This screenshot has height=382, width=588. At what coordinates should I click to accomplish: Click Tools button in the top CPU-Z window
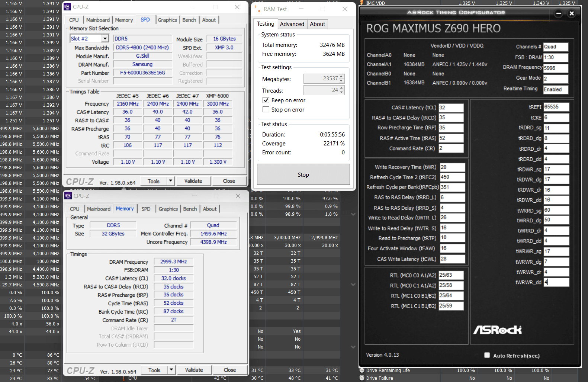(x=154, y=181)
